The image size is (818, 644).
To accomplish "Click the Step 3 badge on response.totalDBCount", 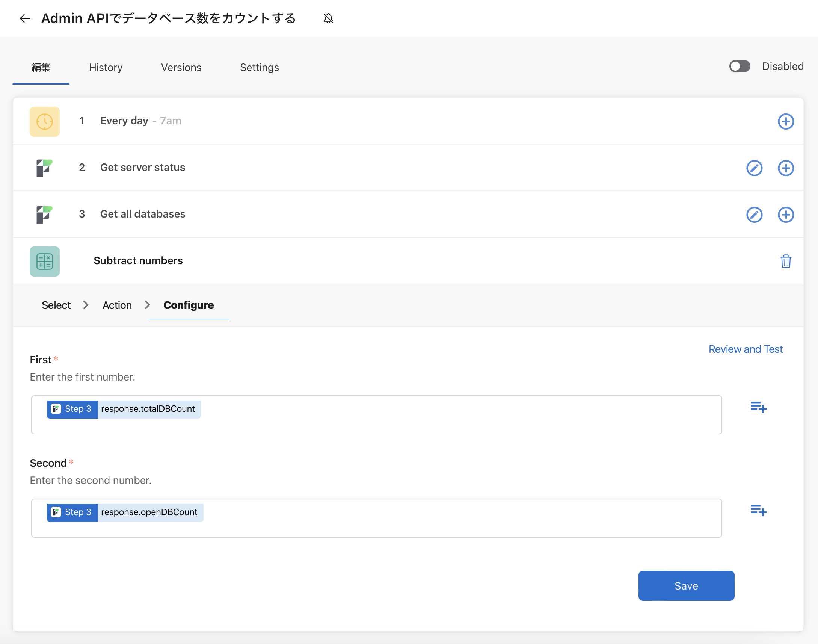I will (72, 409).
